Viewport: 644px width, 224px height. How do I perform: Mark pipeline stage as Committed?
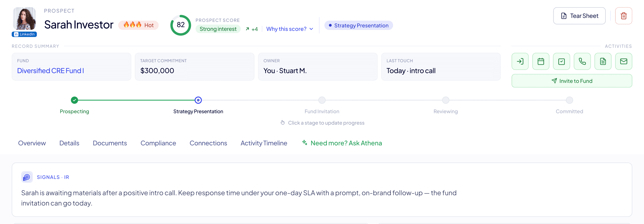[569, 100]
